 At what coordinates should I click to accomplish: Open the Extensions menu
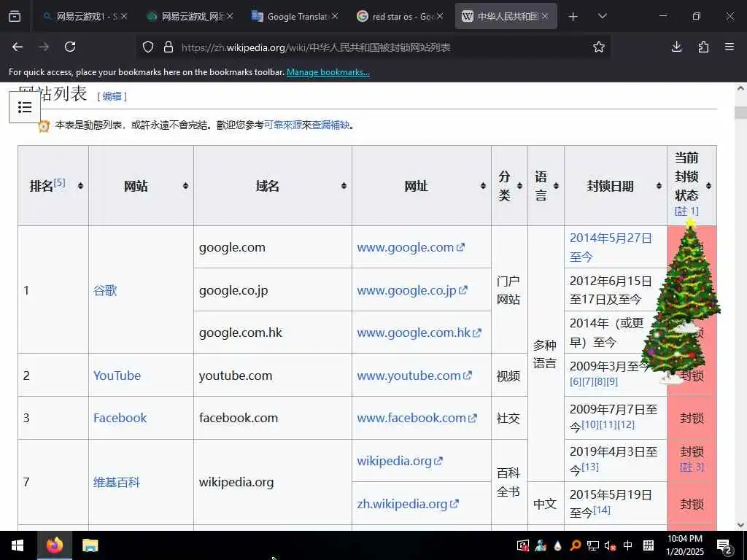tap(703, 47)
